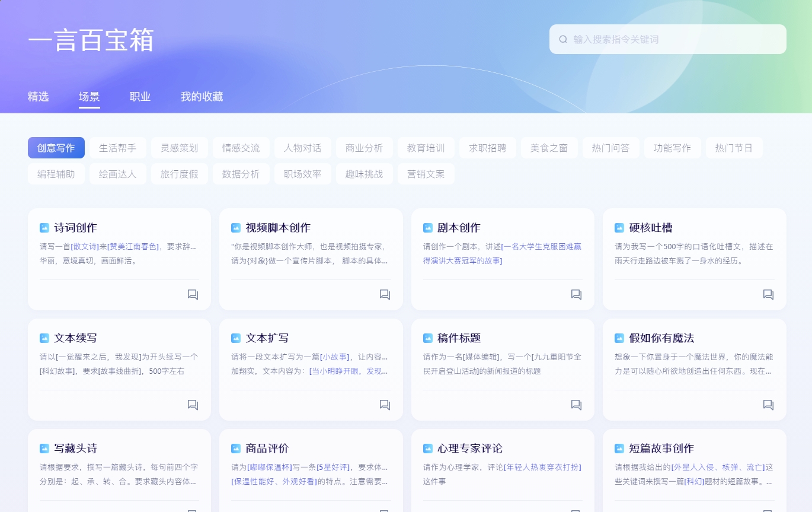Image resolution: width=812 pixels, height=512 pixels.
Task: Select the 美食之窗 category chip
Action: coord(549,148)
